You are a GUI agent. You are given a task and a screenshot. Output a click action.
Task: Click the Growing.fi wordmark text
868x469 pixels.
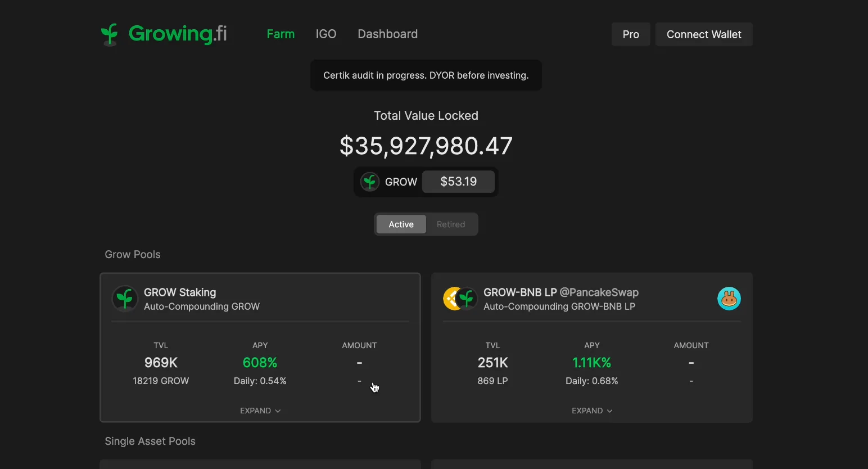[x=178, y=34]
